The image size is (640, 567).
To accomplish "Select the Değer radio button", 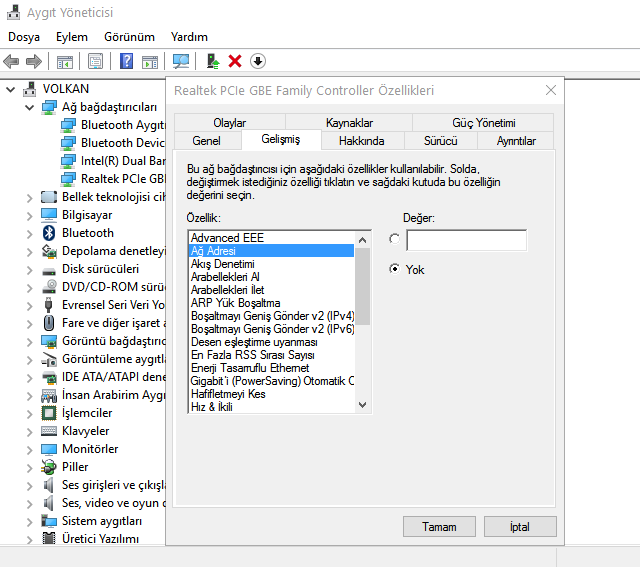I will pyautogui.click(x=395, y=240).
